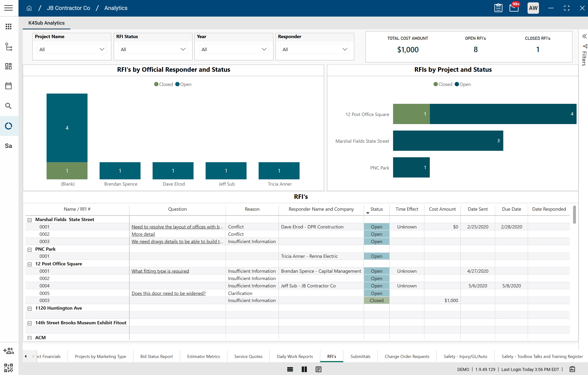Open the add users icon in sidebar
The height and width of the screenshot is (375, 588).
[x=9, y=351]
